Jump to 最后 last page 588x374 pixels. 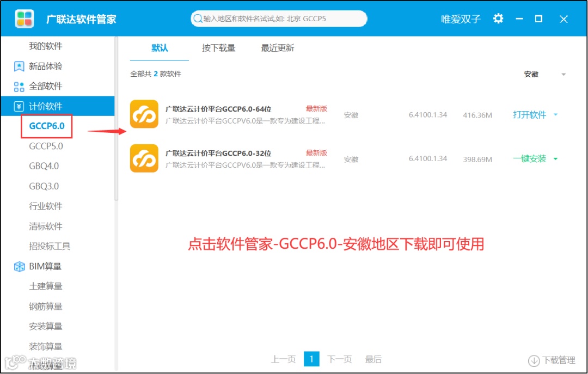373,359
